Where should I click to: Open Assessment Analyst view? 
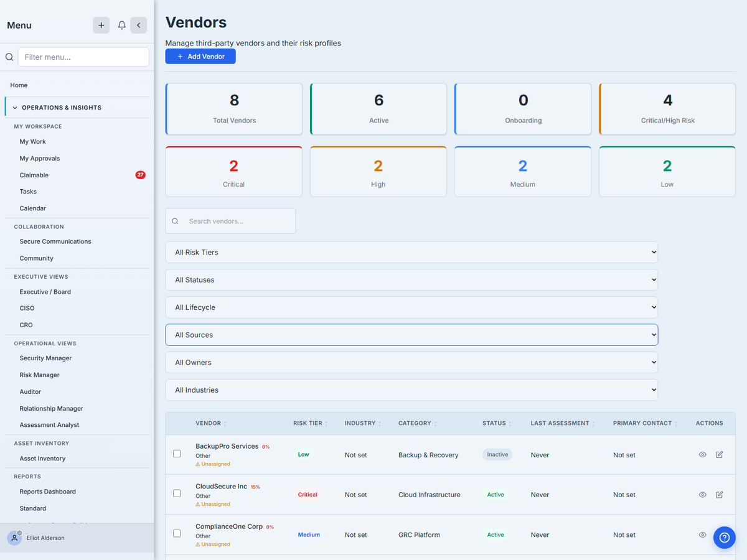coord(49,425)
